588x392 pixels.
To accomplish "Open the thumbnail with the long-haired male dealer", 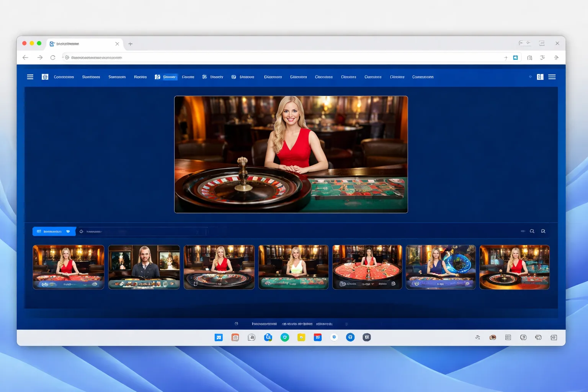I will (144, 267).
